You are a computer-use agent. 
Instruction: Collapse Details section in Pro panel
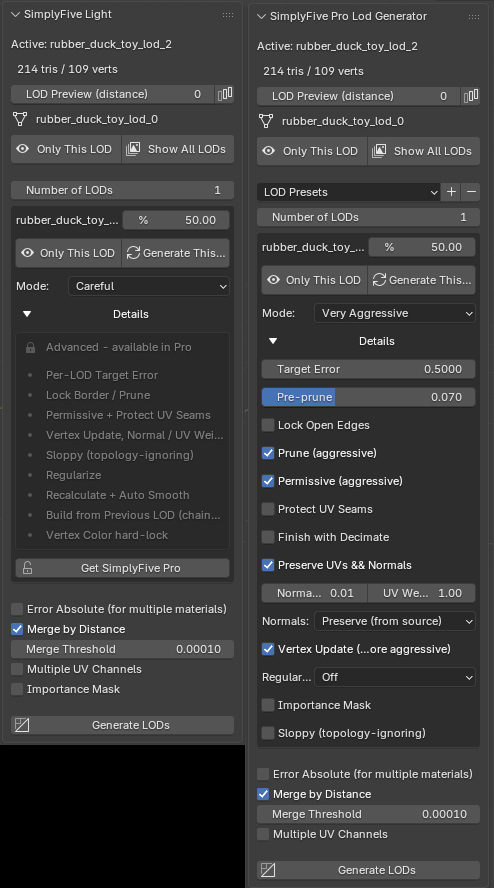coord(273,341)
